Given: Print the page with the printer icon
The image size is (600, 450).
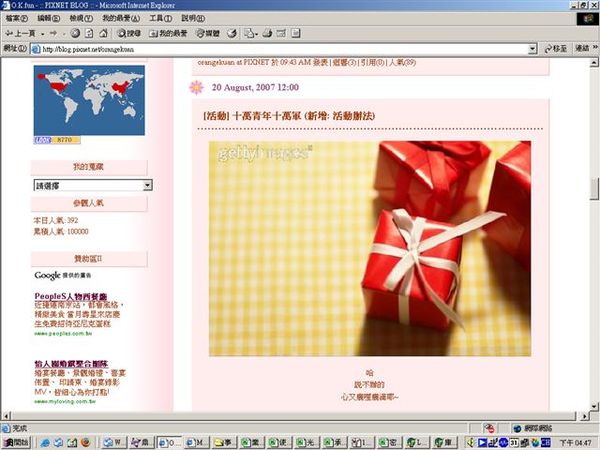Looking at the screenshot, I should pos(267,34).
